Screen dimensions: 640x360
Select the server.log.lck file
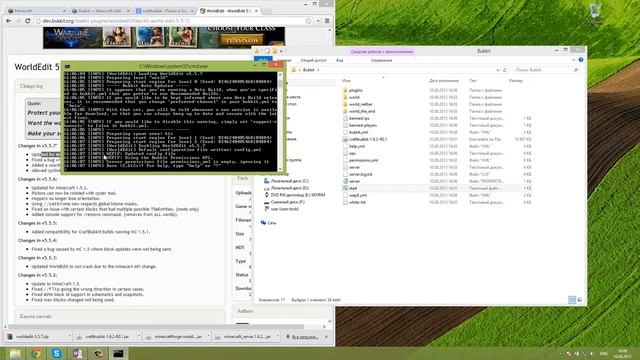(360, 174)
